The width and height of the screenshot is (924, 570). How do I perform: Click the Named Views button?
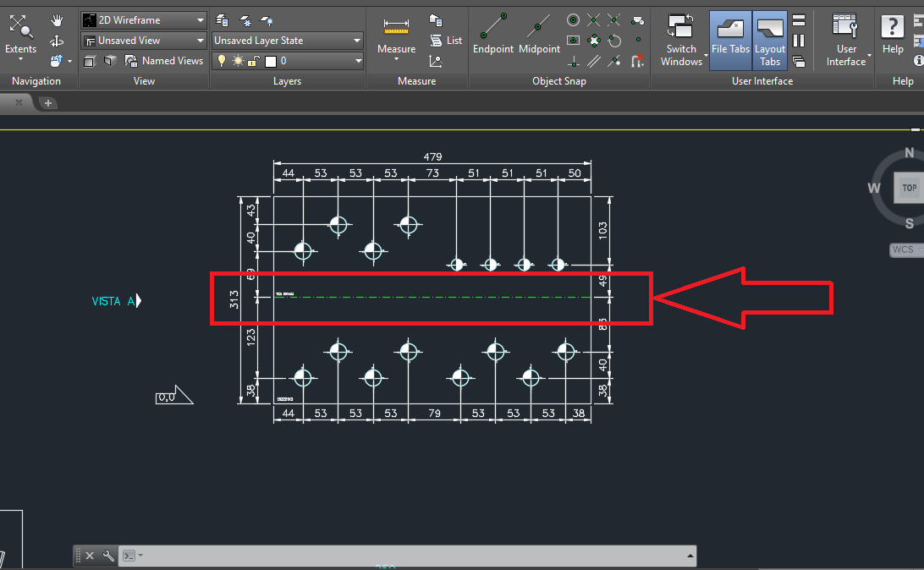(164, 61)
